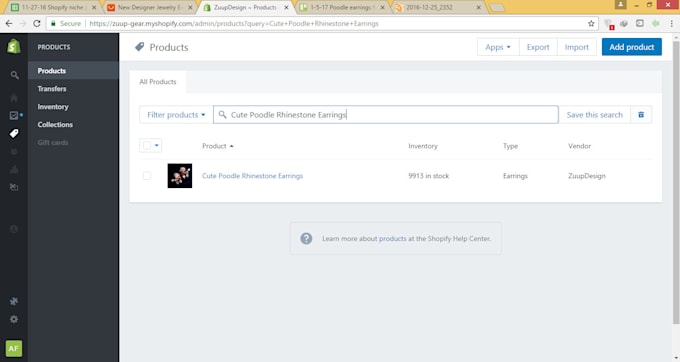Open the Filter products dropdown
Screen dimensions: 680x362
tap(176, 115)
